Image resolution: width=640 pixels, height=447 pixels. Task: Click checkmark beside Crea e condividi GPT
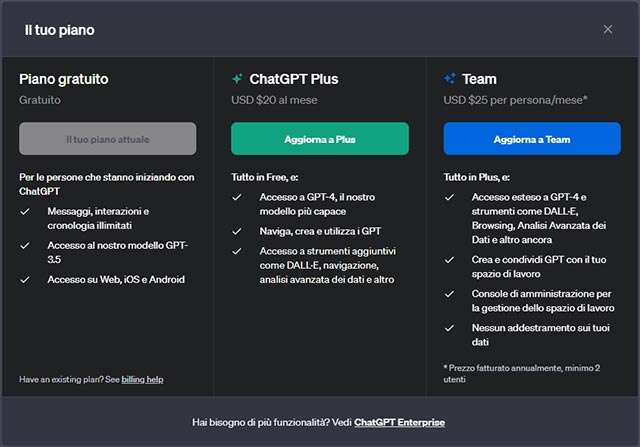click(449, 259)
